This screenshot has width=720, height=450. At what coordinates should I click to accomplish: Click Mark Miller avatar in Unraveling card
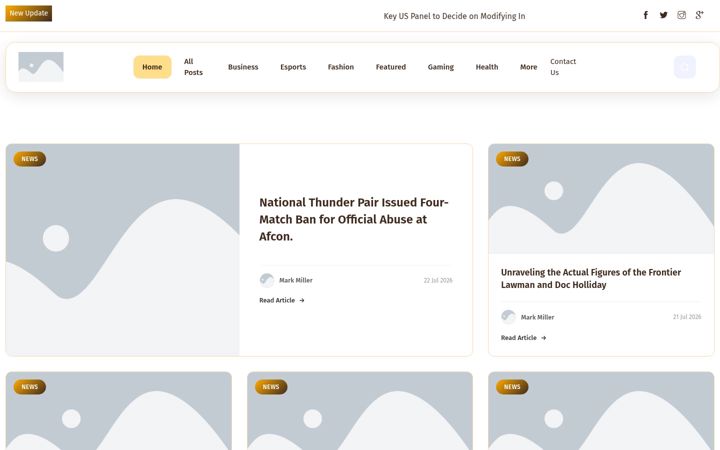point(508,317)
